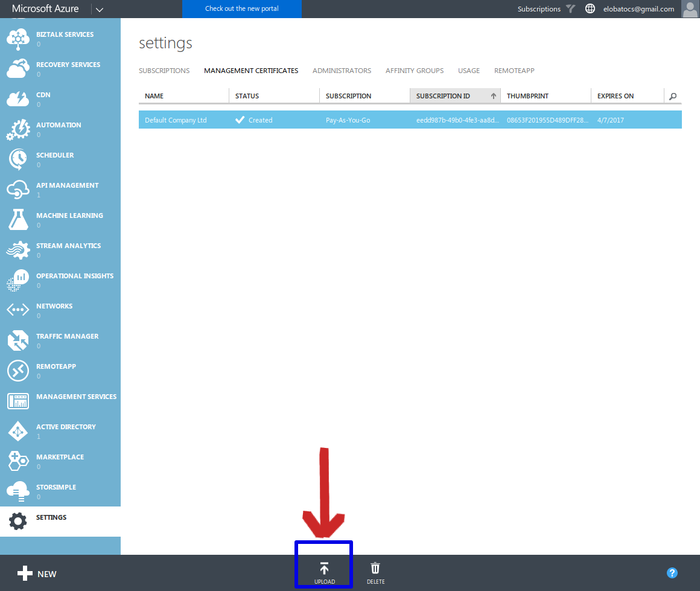Open the Administrators tab
700x591 pixels.
pyautogui.click(x=342, y=71)
